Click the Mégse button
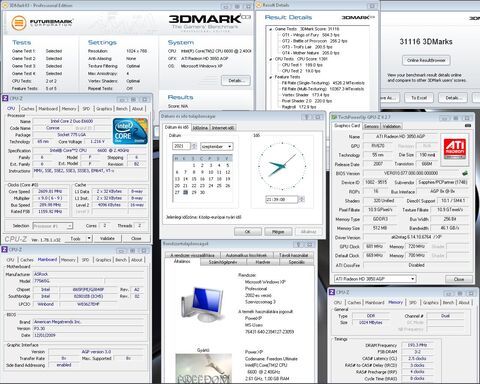This screenshot has width=480, height=384. click(278, 232)
